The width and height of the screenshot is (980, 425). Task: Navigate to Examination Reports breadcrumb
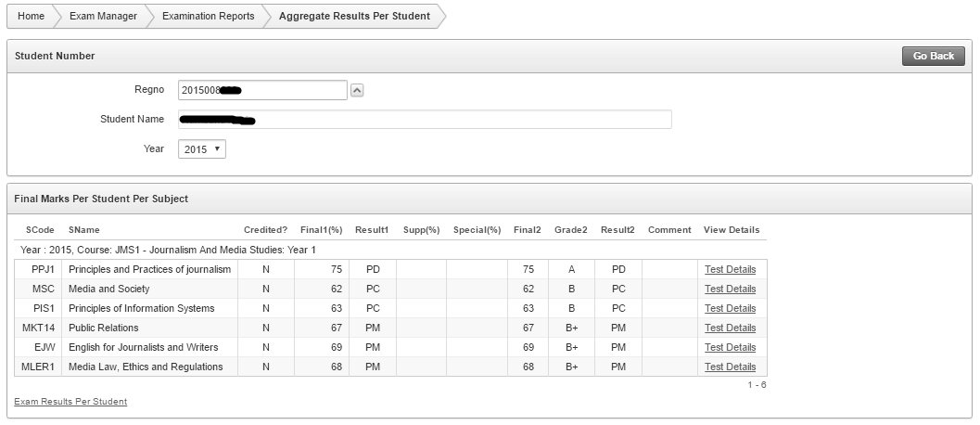click(x=208, y=16)
